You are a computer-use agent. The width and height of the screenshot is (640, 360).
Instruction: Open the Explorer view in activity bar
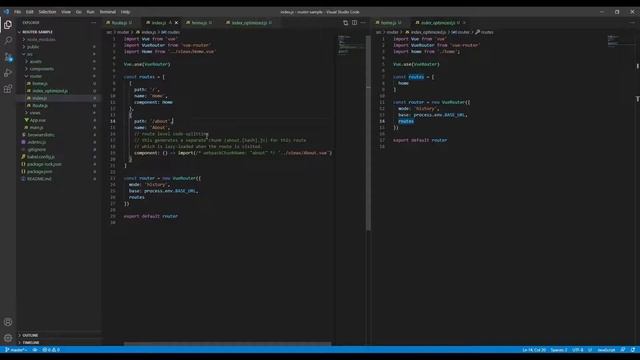coord(8,24)
